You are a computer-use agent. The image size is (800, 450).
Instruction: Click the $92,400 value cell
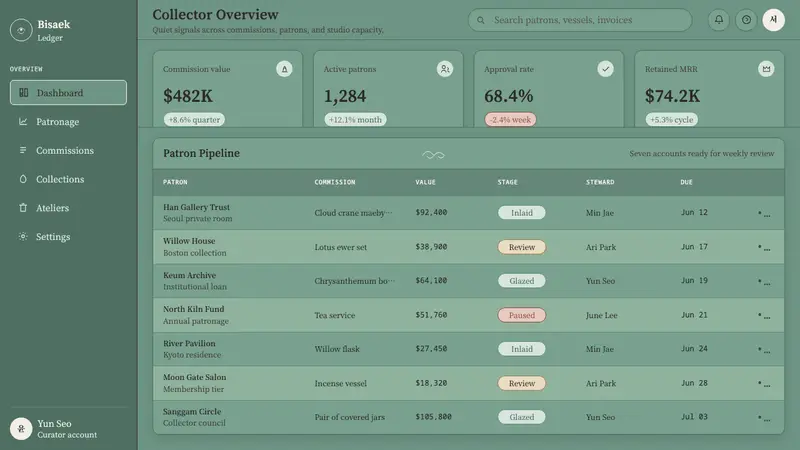(431, 212)
